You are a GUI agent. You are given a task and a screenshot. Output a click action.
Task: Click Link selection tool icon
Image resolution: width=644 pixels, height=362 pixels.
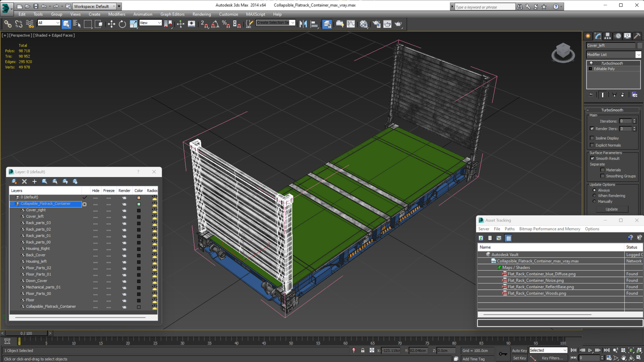pos(7,24)
